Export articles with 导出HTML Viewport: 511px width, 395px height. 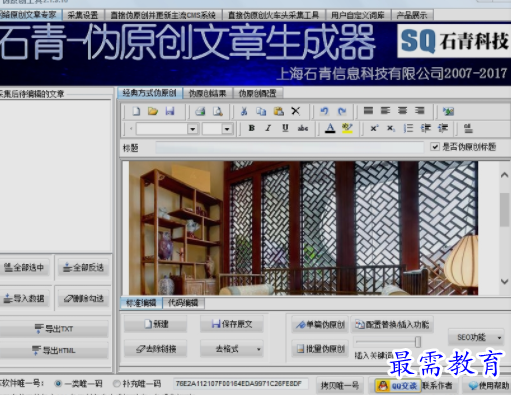tap(54, 350)
